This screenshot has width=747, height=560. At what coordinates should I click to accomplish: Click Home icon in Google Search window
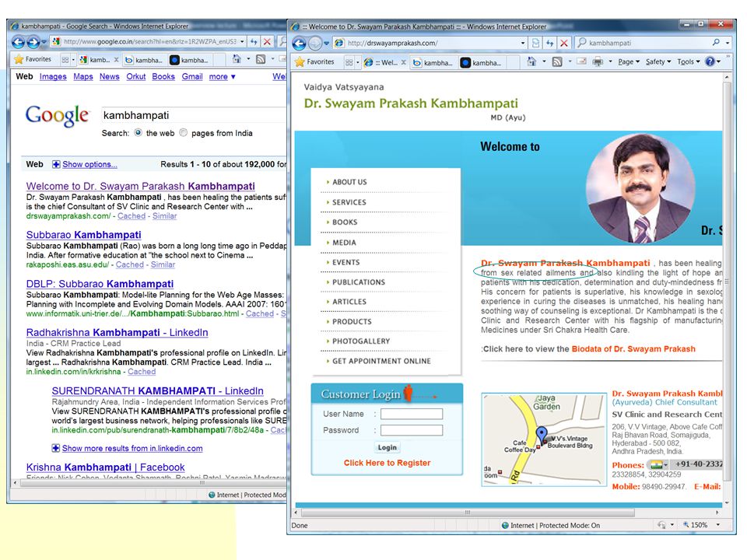pos(237,59)
